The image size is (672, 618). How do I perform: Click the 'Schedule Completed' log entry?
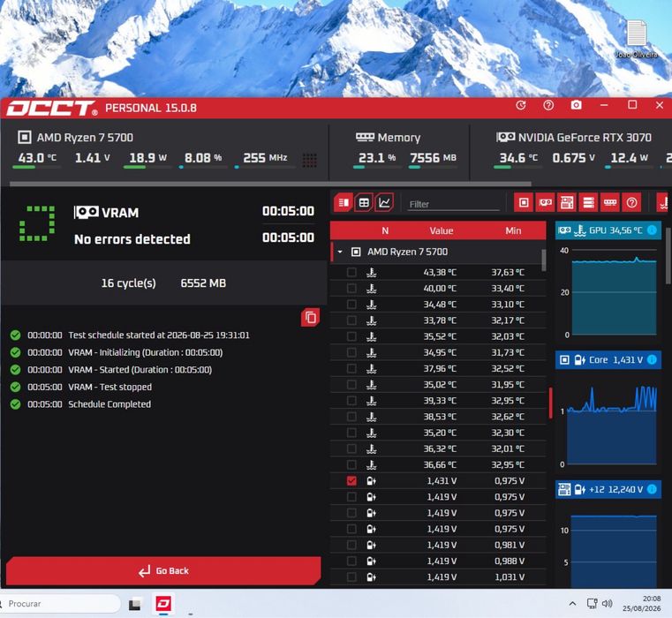pos(109,404)
